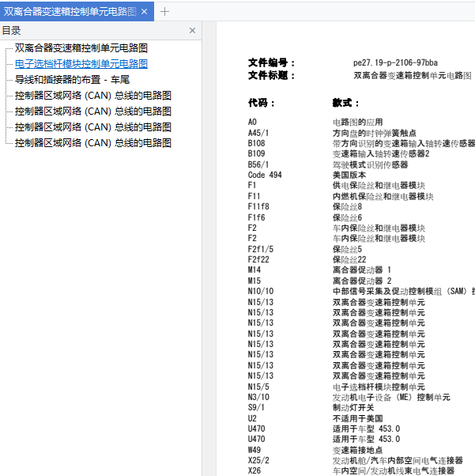This screenshot has width=475, height=476.
Task: Click 变速箱接地点 description
Action: point(357,450)
